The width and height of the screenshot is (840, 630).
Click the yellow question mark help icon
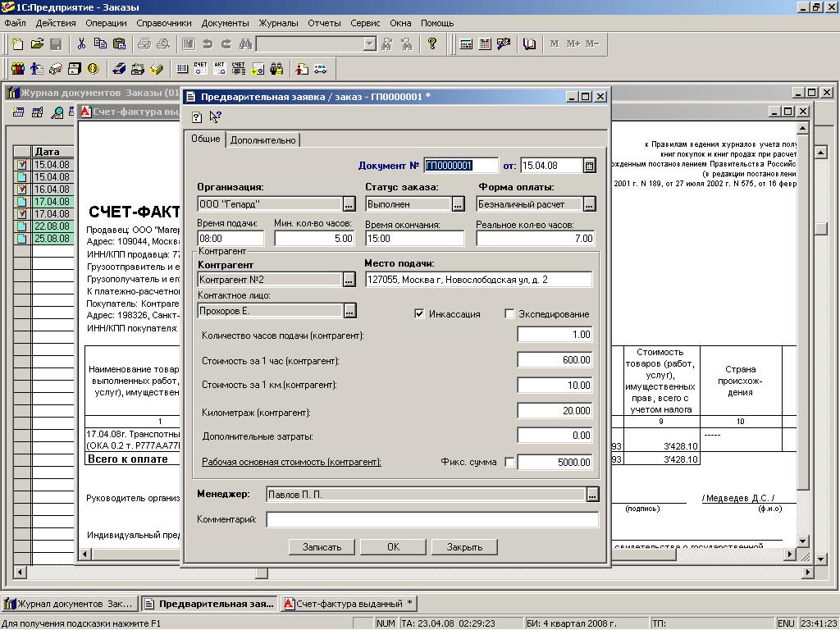coord(432,43)
